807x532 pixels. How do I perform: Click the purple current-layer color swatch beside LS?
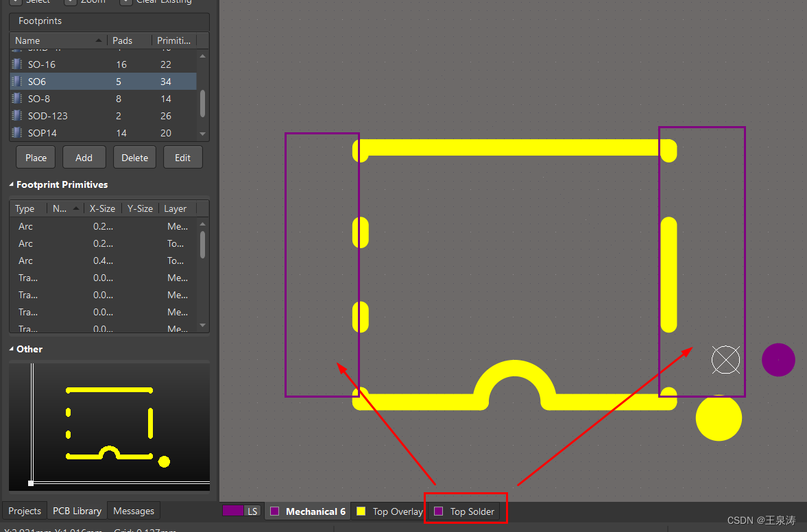click(x=232, y=510)
